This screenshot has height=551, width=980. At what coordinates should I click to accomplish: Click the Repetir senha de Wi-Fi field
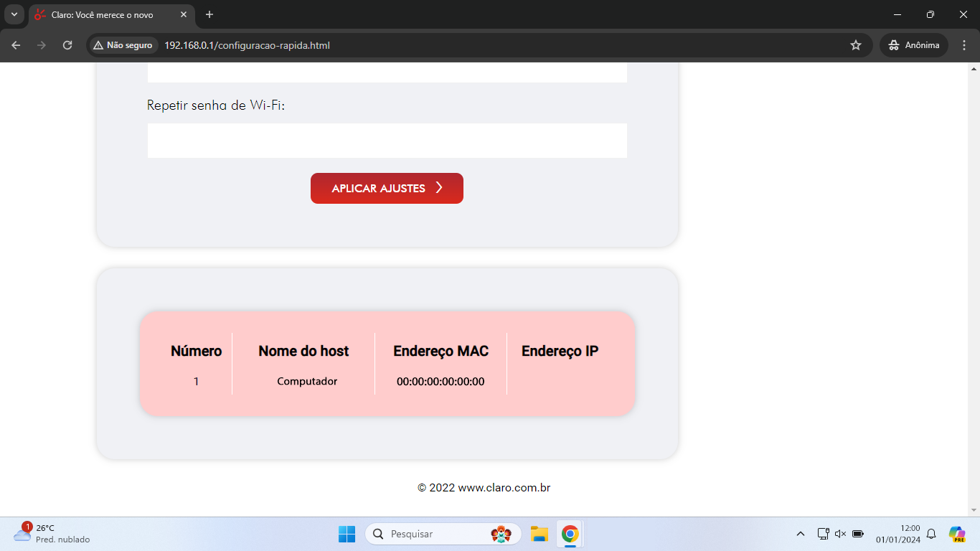pyautogui.click(x=387, y=141)
